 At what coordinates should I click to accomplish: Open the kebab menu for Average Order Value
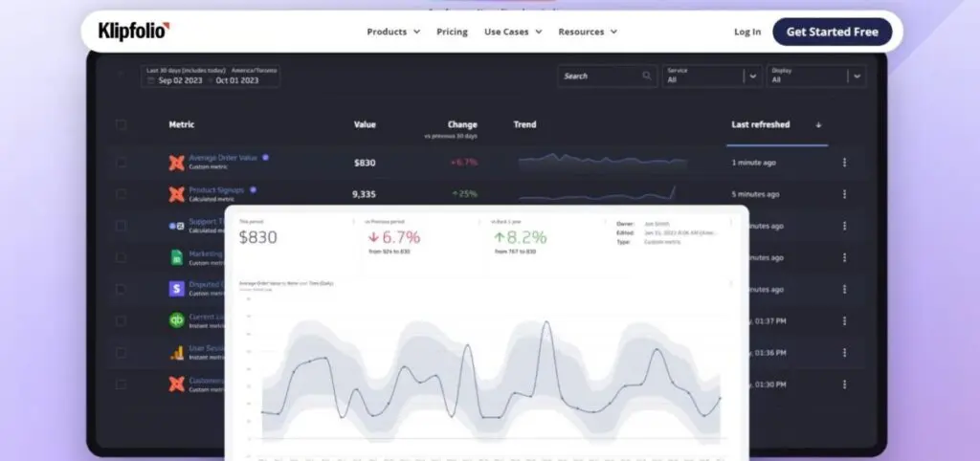(x=844, y=163)
